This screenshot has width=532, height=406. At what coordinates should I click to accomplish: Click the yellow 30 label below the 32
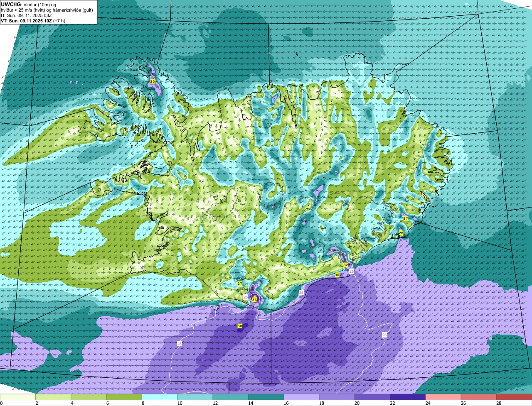pos(337,275)
